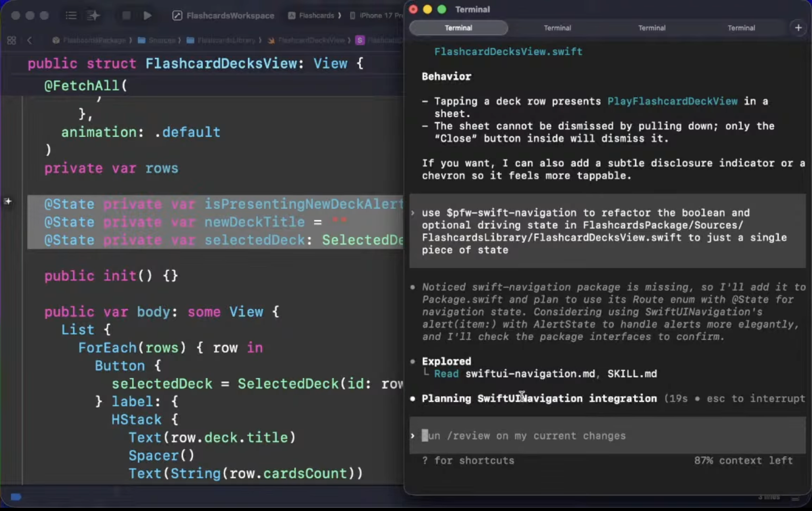Click the sparkle icon in editor gutter
The width and height of the screenshot is (812, 511).
[x=8, y=201]
